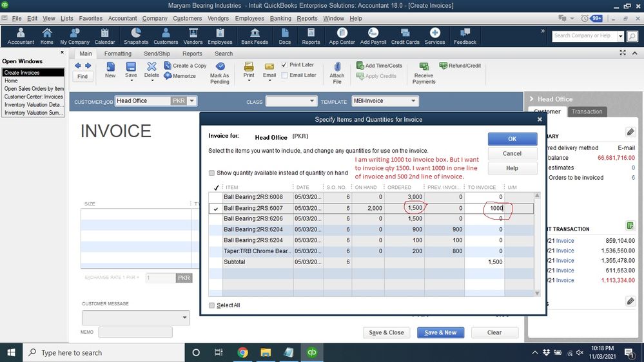Uncheck the Print Later checkbox

[284, 65]
